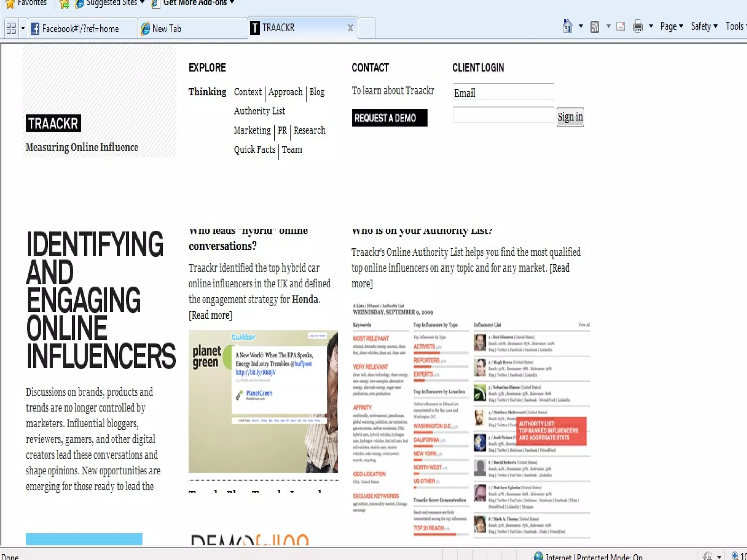The width and height of the screenshot is (747, 560).
Task: Open the Page dropdown menu
Action: [671, 26]
